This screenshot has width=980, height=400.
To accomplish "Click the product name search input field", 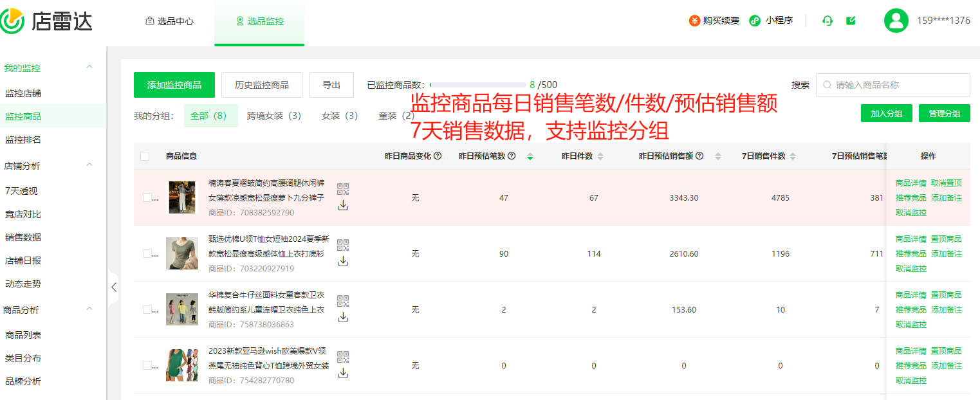I will coord(892,84).
